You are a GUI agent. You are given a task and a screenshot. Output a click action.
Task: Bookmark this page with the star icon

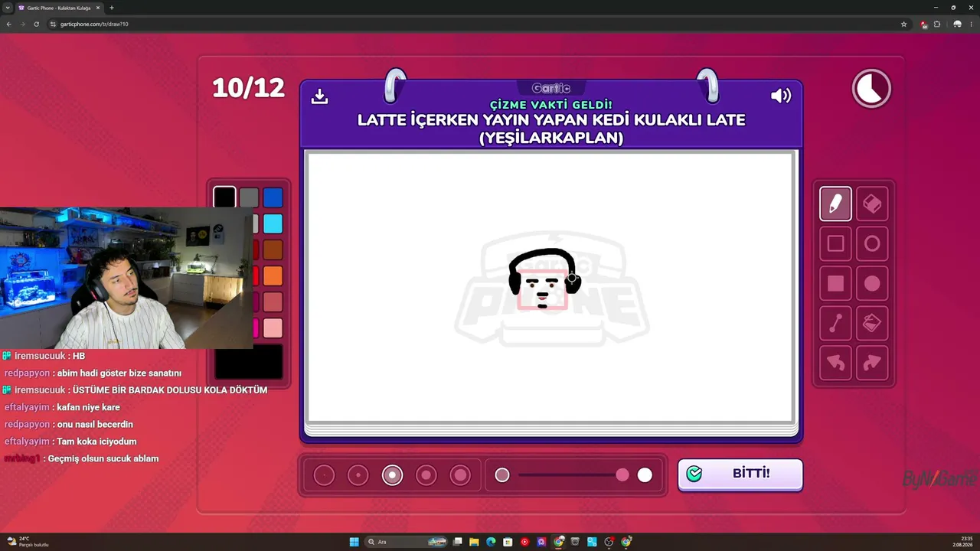(903, 24)
